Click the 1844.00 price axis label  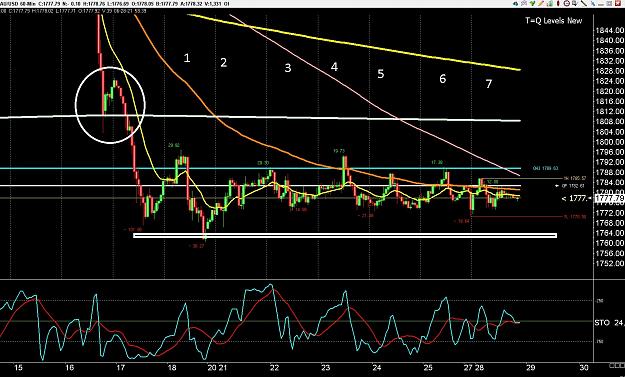609,30
